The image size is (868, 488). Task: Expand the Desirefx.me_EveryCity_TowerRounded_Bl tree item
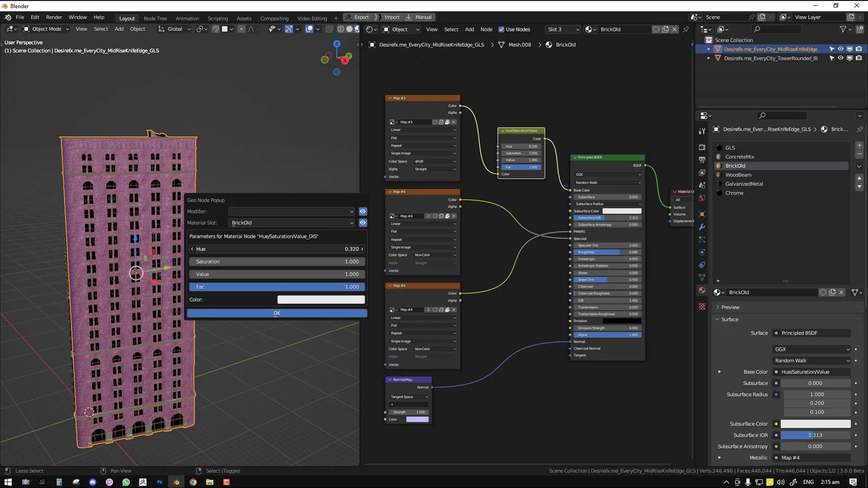709,57
